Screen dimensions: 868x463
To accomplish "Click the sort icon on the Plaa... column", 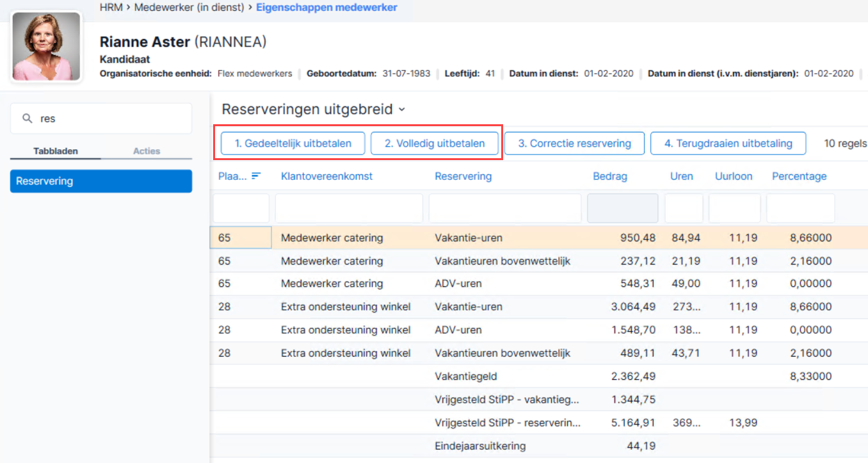I will pyautogui.click(x=256, y=176).
